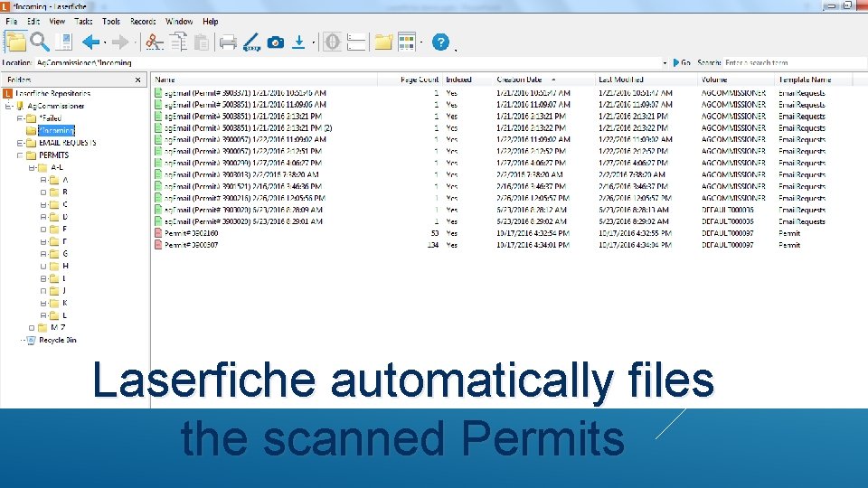Image resolution: width=868 pixels, height=488 pixels.
Task: Open the File menu
Action: 12,22
